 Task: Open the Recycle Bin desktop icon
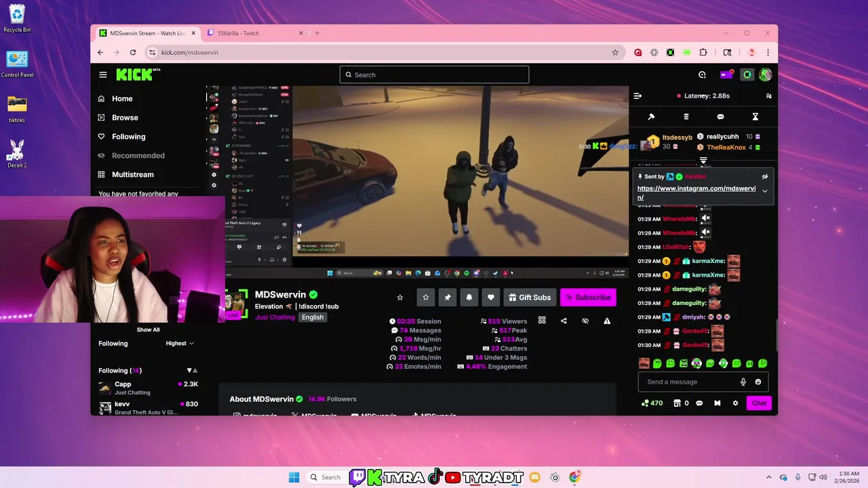(16, 18)
